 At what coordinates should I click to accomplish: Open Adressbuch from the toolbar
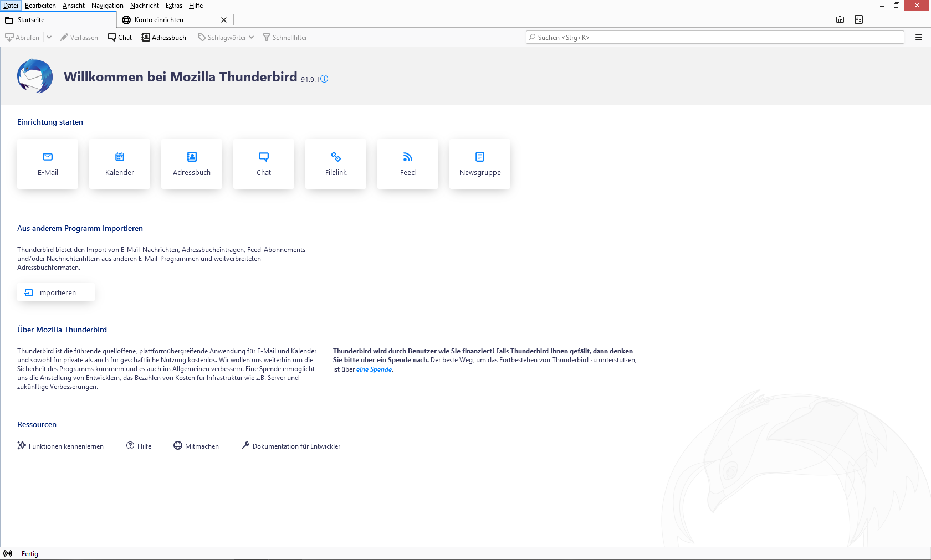[164, 37]
